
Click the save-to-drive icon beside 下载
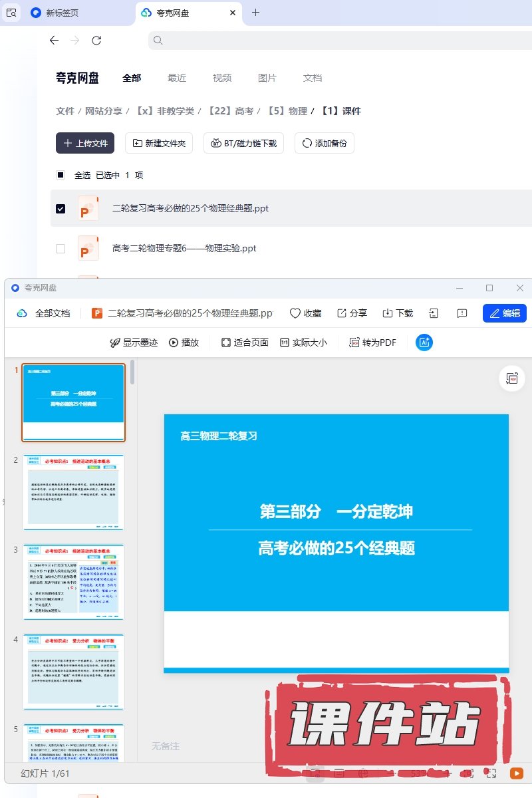coord(434,313)
